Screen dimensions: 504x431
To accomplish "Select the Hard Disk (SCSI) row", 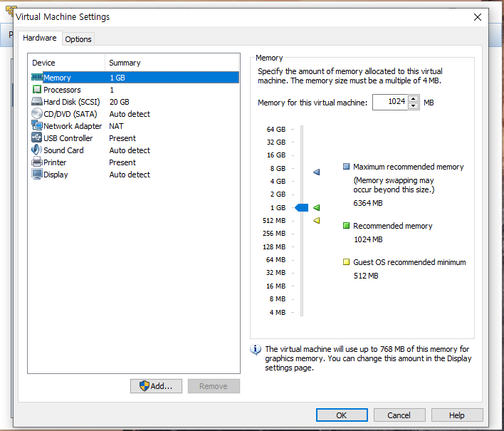I will tap(135, 102).
